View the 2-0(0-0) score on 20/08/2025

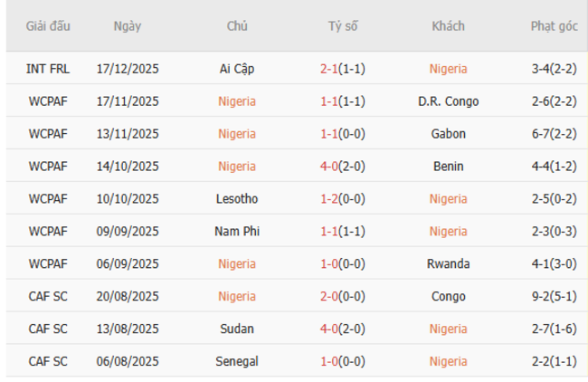coord(342,297)
